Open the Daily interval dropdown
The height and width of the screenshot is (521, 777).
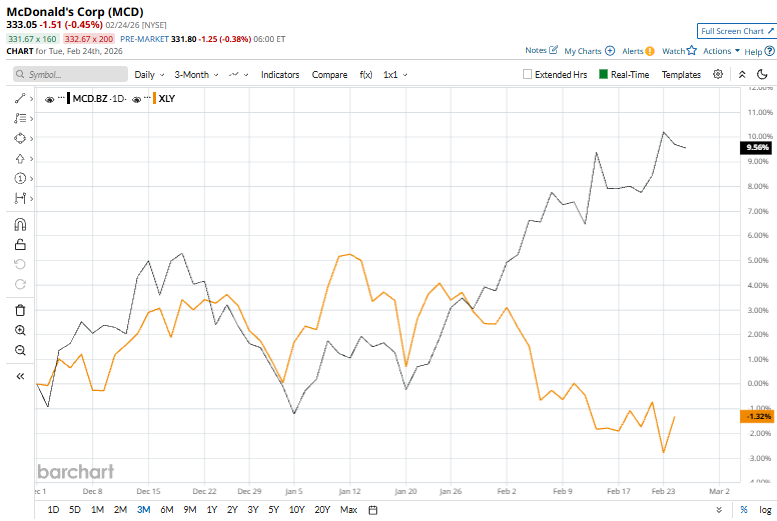pos(149,74)
